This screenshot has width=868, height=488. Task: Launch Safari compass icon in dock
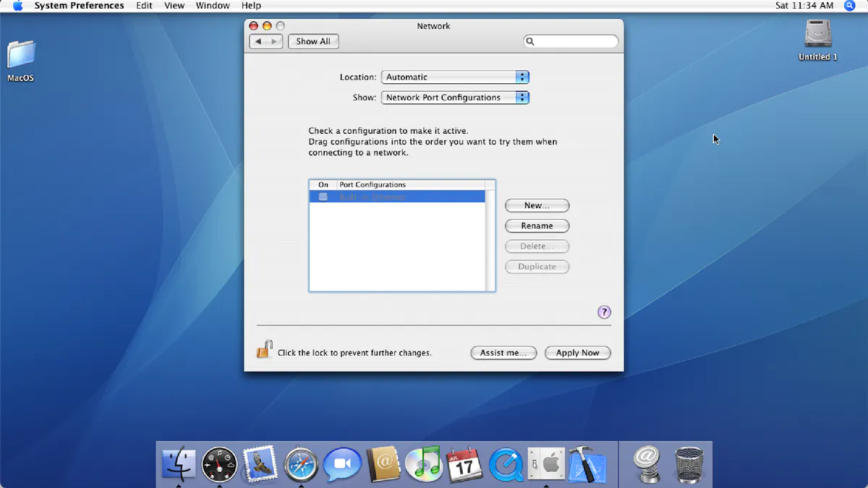click(302, 464)
